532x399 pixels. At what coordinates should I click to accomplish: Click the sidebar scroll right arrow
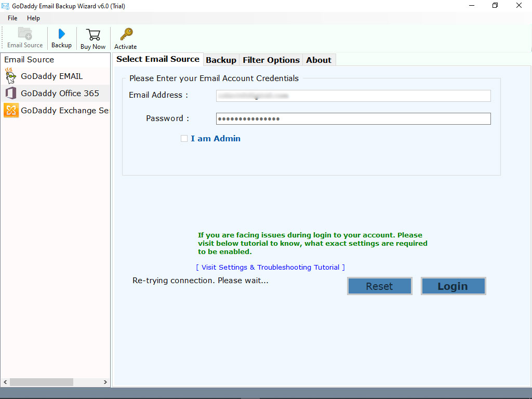[x=105, y=382]
